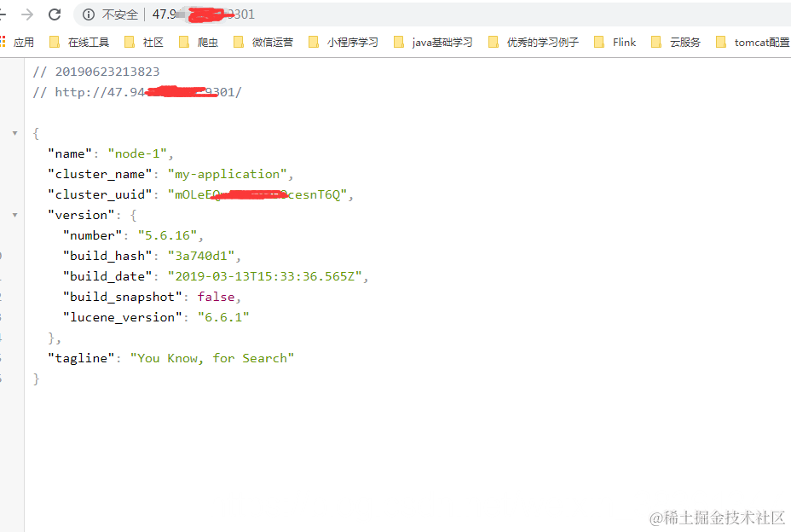791x532 pixels.
Task: Click the "lucene_version" key
Action: pos(122,317)
